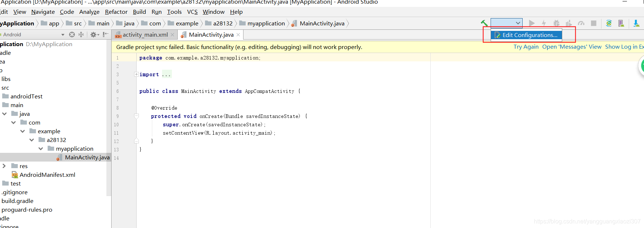
Task: Click the main breadcrumb in navigation bar
Action: pos(99,24)
